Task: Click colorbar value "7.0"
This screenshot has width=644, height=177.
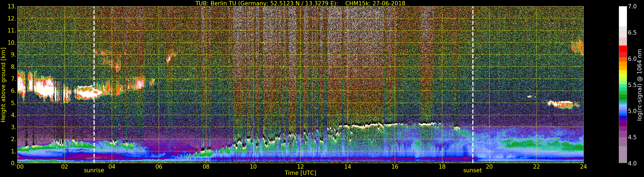Action: (632, 6)
